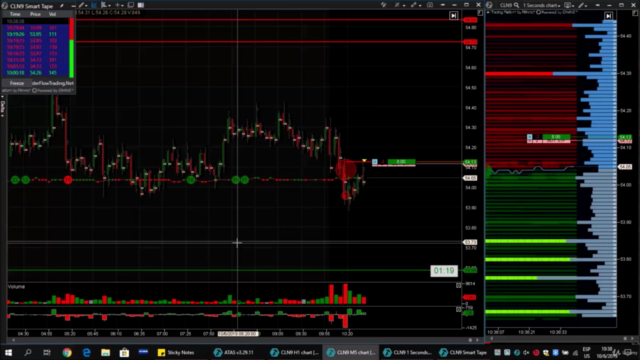Click the green 0.00 order label on Seconds chart

556,137
